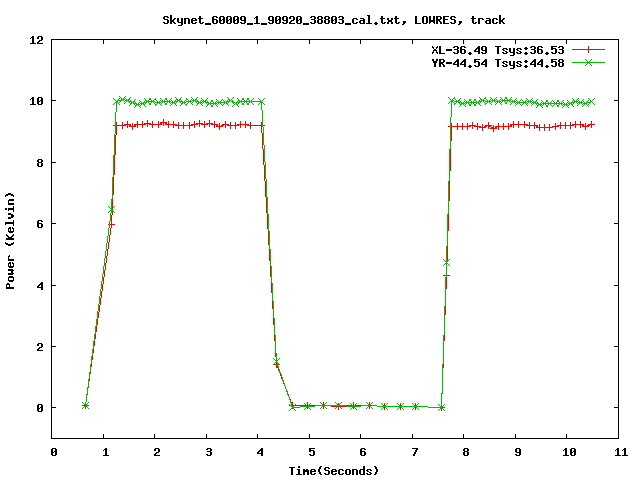Click the Power (Kelvin) y-axis label
640x480 pixels.
[10, 241]
